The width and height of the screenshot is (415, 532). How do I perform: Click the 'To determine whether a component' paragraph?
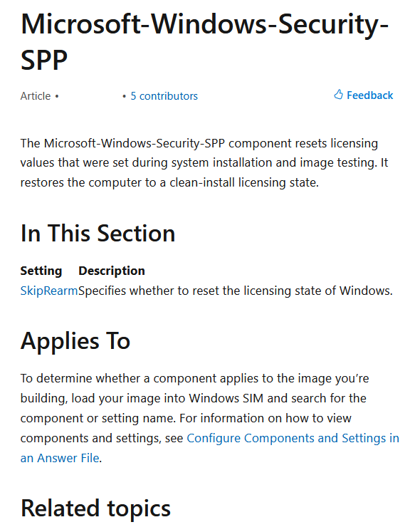tap(209, 418)
